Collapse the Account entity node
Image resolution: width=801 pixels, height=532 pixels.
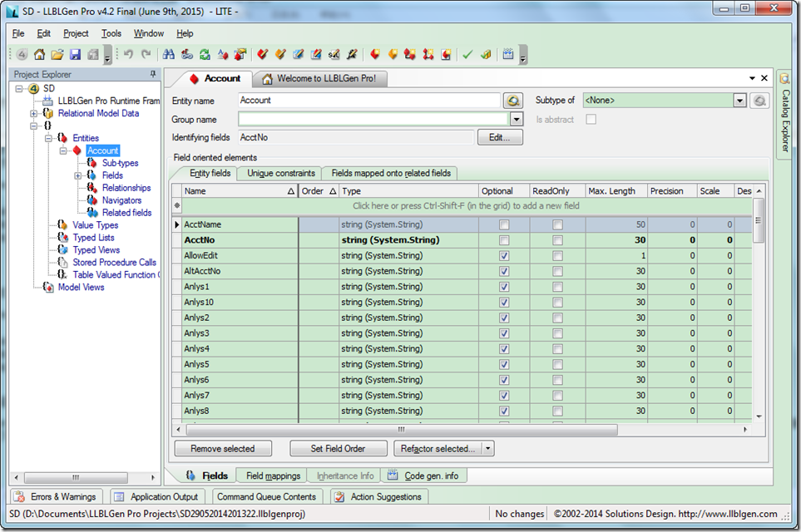pos(63,150)
